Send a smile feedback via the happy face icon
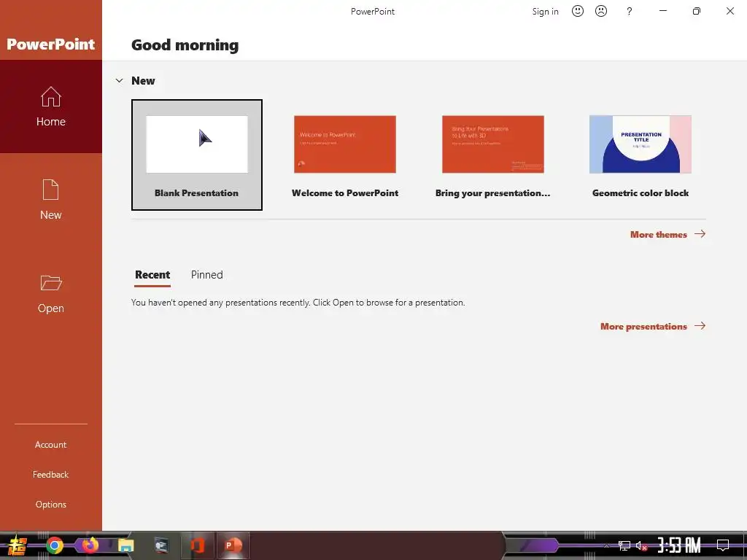This screenshot has height=560, width=747. [578, 11]
